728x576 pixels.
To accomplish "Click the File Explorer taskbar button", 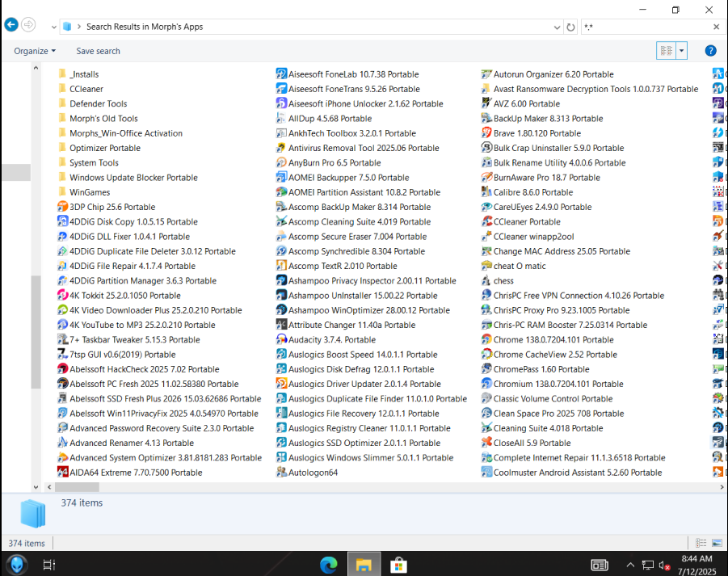I will point(364,565).
